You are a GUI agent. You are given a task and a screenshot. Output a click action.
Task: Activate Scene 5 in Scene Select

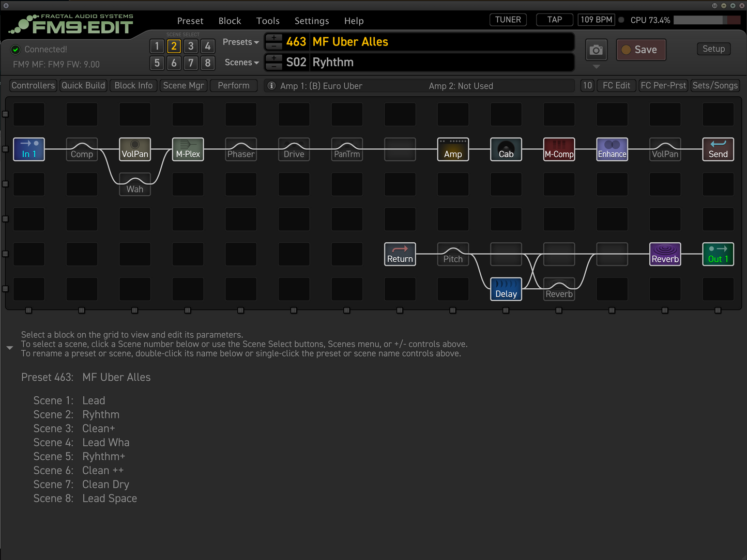[x=157, y=63]
